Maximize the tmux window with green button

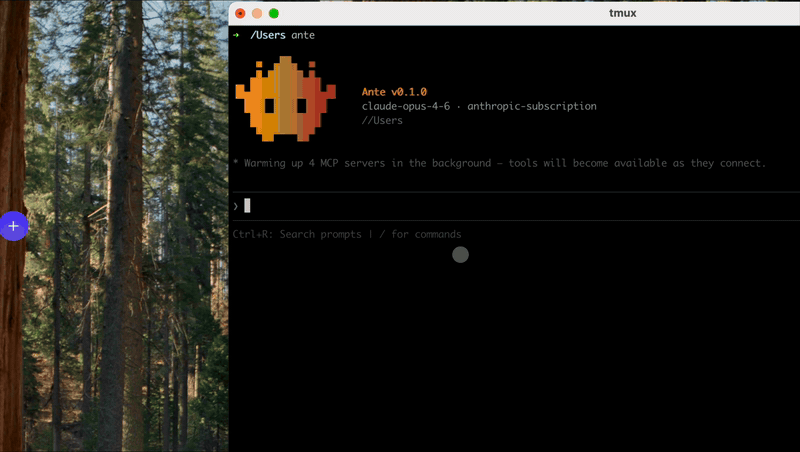274,13
